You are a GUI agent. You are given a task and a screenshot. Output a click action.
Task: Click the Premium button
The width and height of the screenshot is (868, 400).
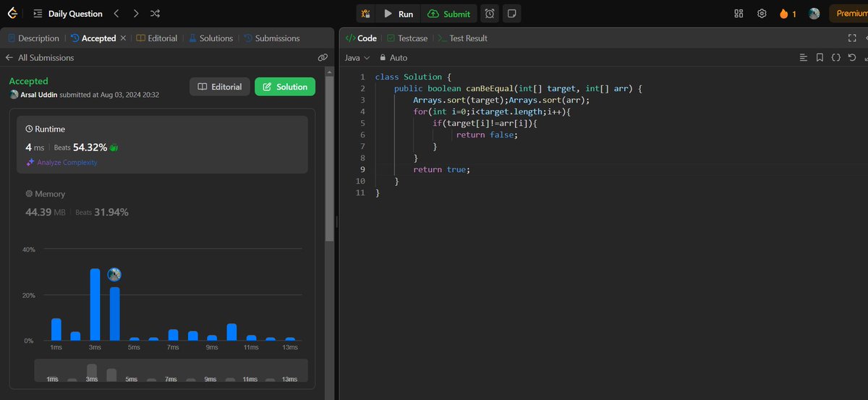pyautogui.click(x=848, y=14)
